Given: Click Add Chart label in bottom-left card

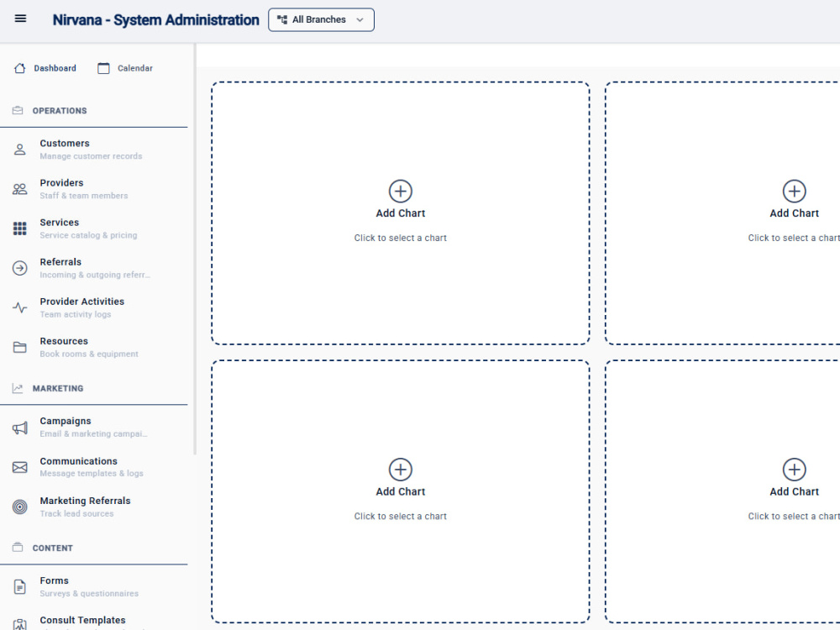Looking at the screenshot, I should pyautogui.click(x=400, y=491).
